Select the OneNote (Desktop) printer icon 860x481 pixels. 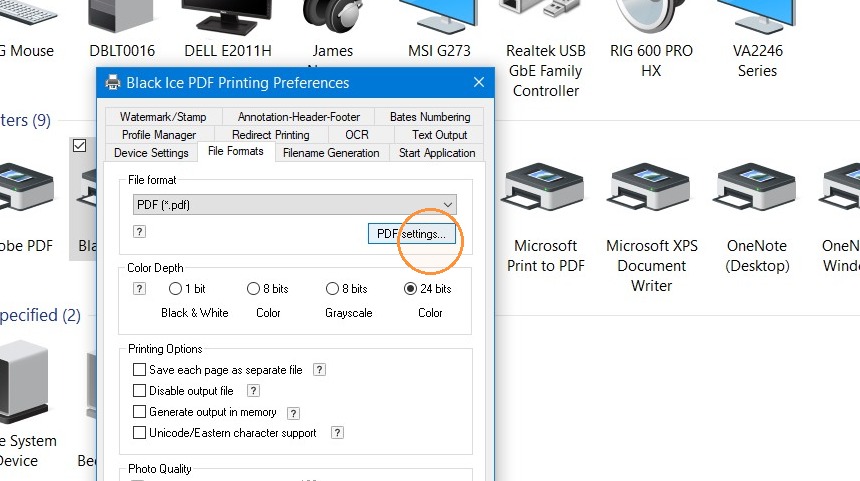click(x=756, y=188)
